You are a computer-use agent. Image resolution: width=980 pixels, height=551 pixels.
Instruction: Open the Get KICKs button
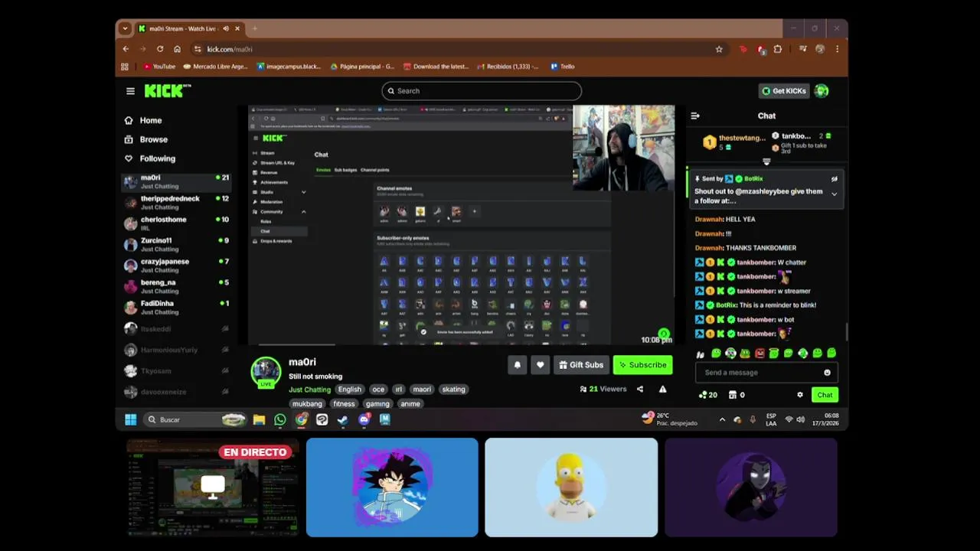[784, 91]
